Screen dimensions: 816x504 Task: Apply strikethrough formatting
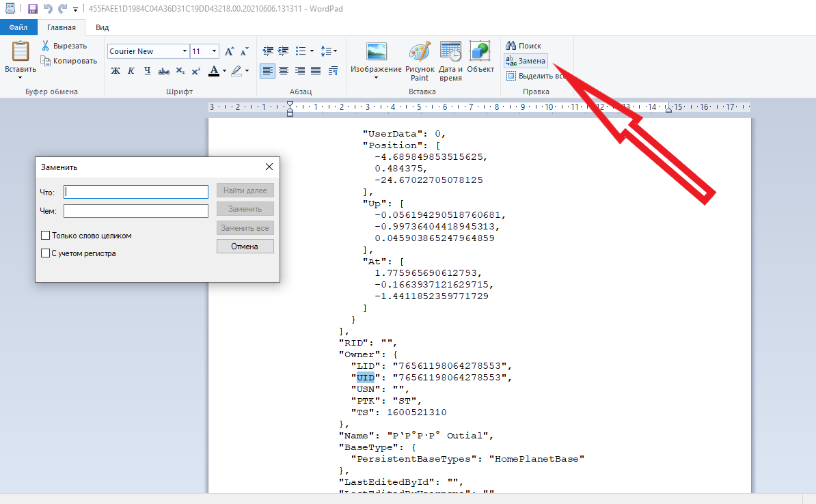tap(163, 70)
